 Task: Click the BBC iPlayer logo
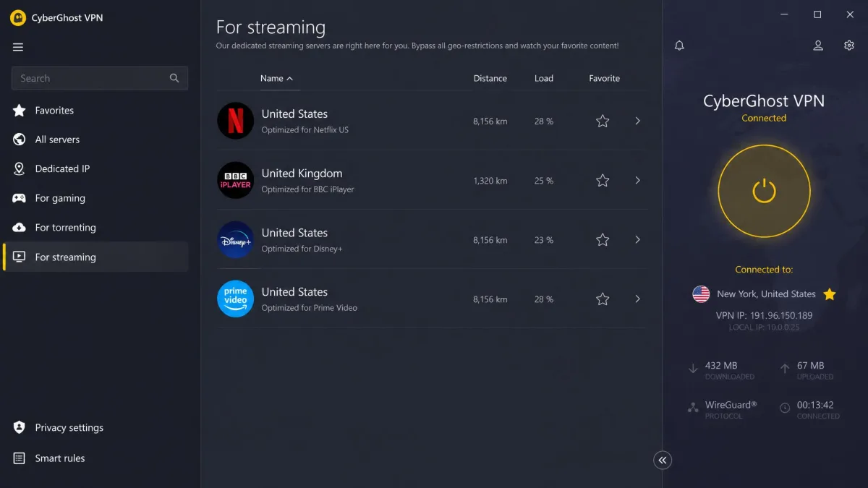pos(236,181)
